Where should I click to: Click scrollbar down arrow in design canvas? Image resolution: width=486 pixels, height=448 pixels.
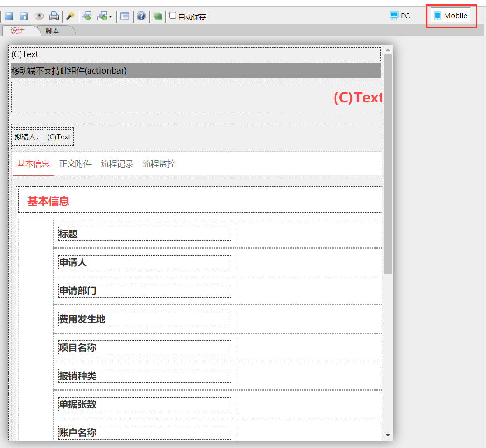pyautogui.click(x=388, y=435)
